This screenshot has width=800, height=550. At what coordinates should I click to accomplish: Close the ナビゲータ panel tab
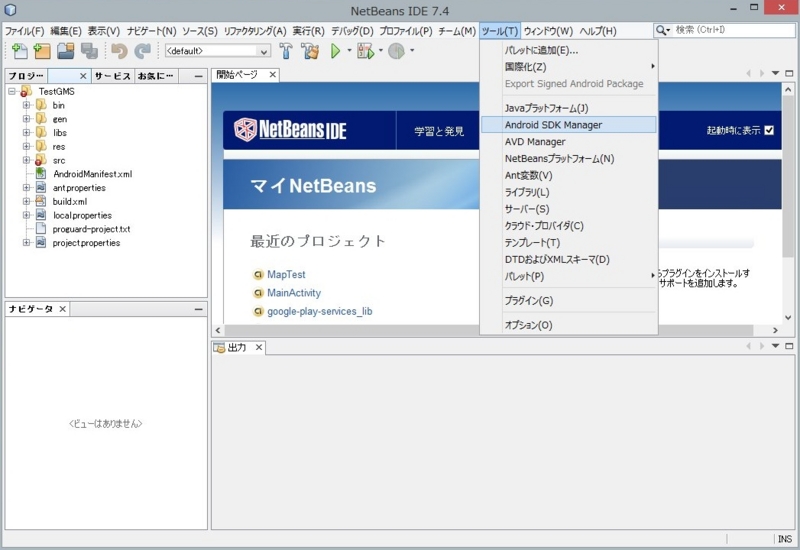tap(62, 309)
